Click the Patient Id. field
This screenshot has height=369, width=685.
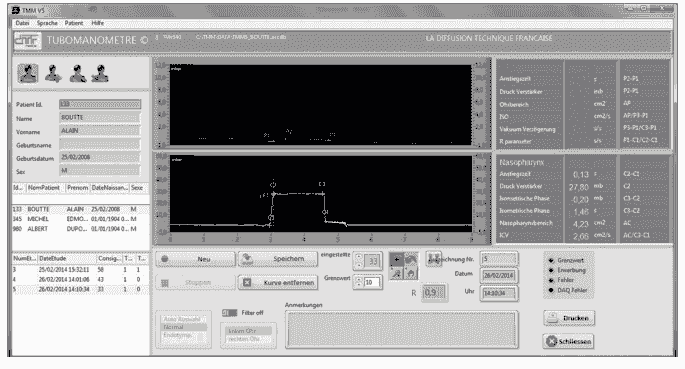pyautogui.click(x=100, y=104)
